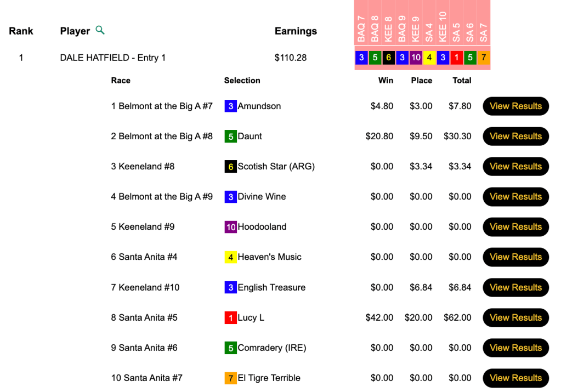
Task: Click the orange 7 swatch in summary row
Action: tap(484, 58)
